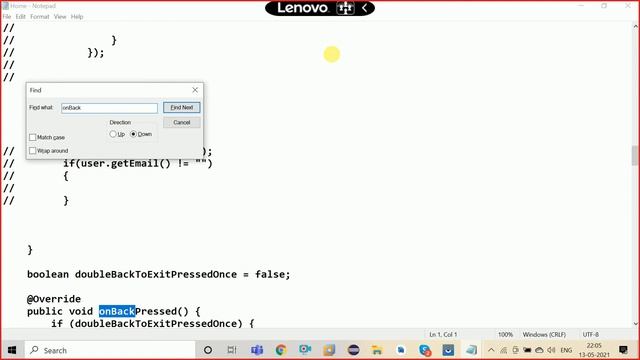Open Task View on taskbar
Image resolution: width=640 pixels, height=360 pixels.
click(x=232, y=350)
